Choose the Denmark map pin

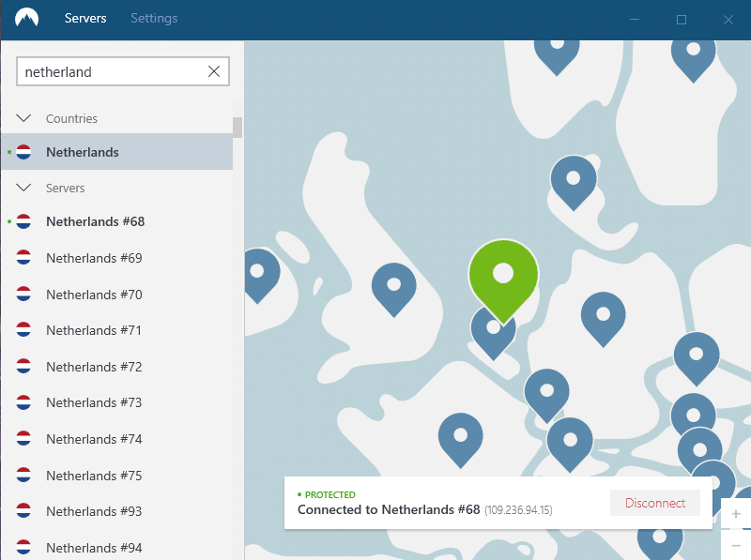(x=574, y=181)
